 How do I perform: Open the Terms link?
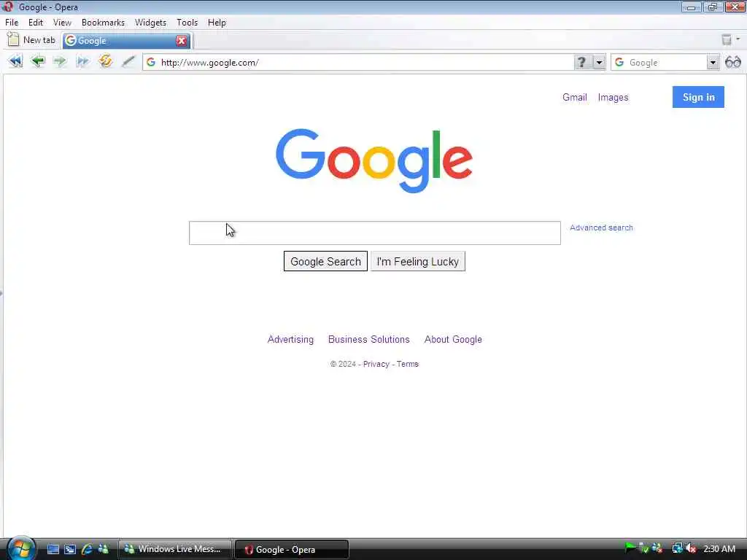click(x=407, y=364)
